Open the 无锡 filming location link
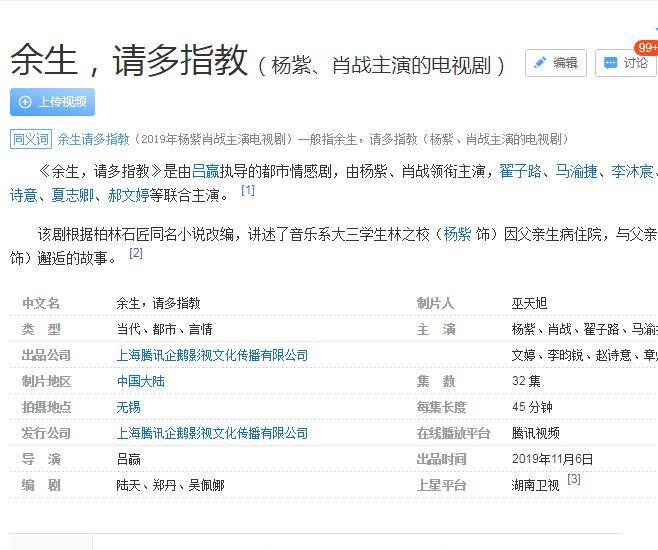 coord(130,407)
